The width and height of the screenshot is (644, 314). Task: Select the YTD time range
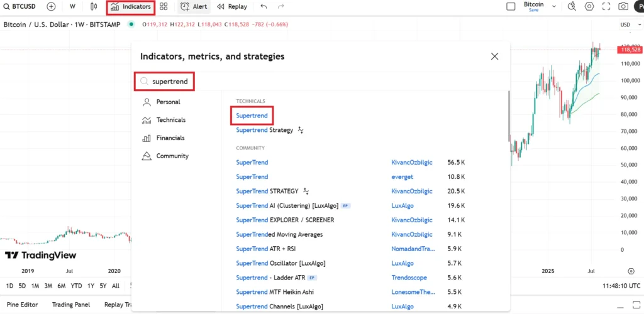76,286
